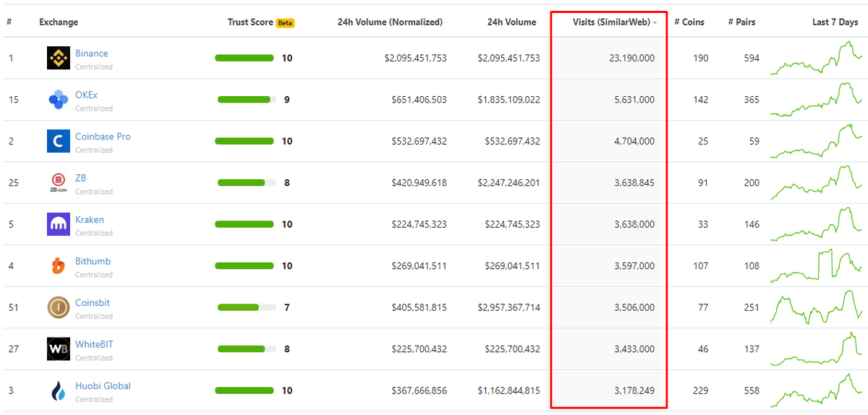Click Binance trust score bar
The height and width of the screenshot is (415, 868).
[244, 58]
